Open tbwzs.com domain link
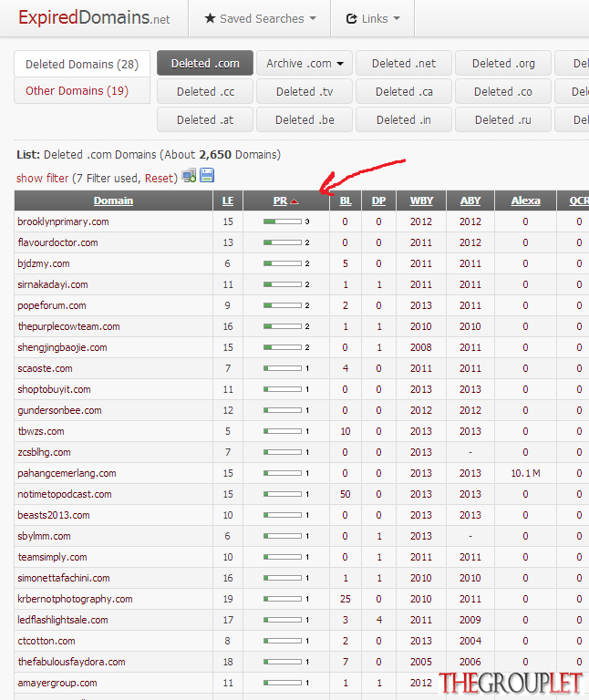Viewport: 589px width, 700px height. point(41,431)
